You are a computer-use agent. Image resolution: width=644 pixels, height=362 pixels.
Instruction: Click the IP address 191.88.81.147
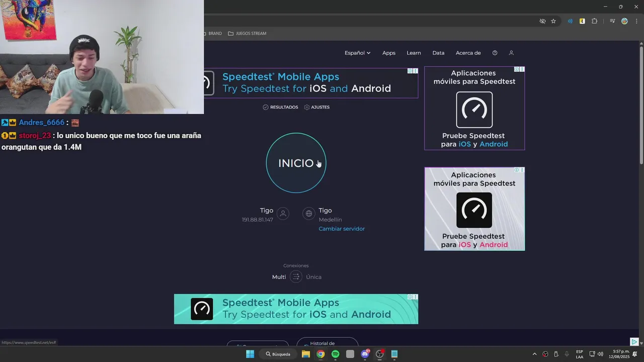(257, 220)
